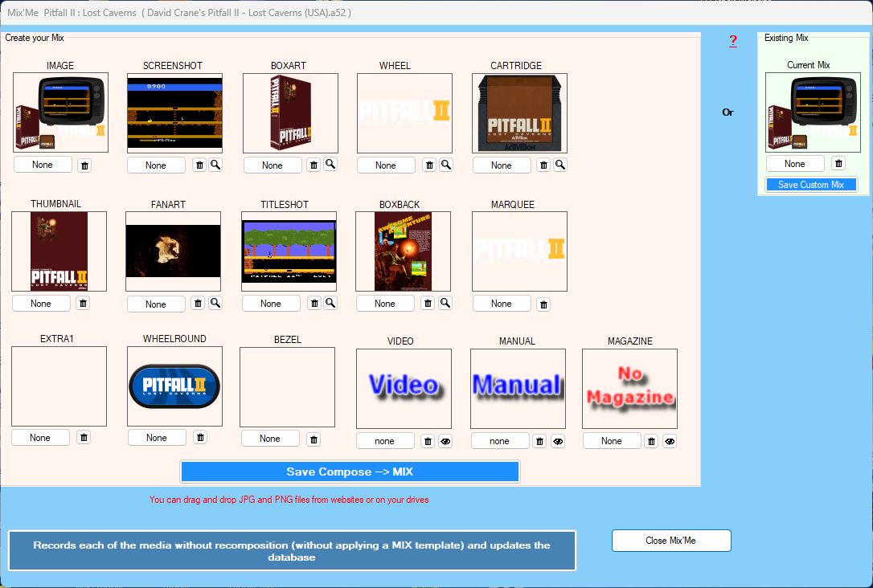This screenshot has height=588, width=873.
Task: Click None field under WHEEL
Action: click(386, 165)
